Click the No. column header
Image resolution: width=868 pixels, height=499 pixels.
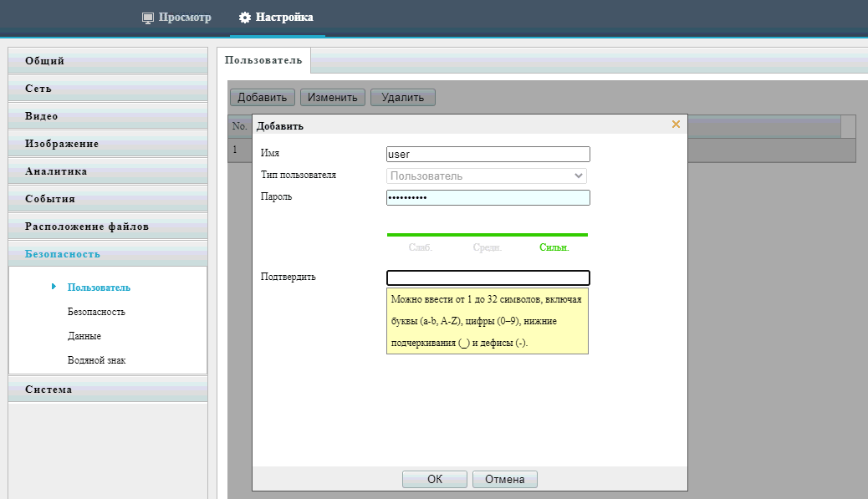[x=240, y=126]
